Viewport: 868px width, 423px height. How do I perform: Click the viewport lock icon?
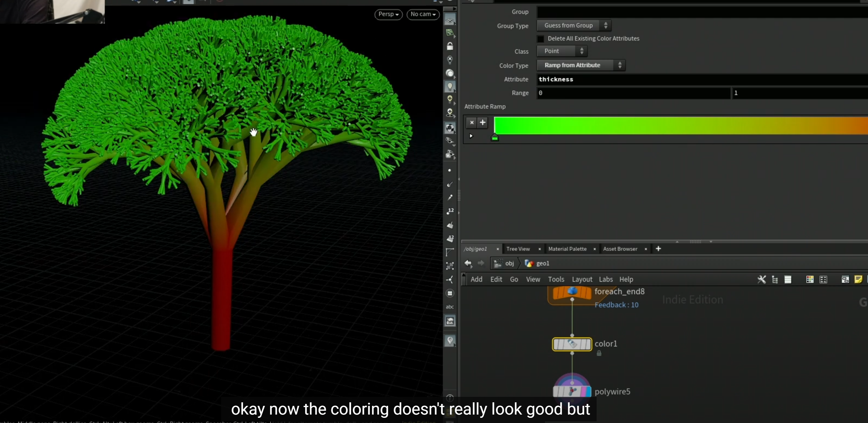pyautogui.click(x=450, y=46)
